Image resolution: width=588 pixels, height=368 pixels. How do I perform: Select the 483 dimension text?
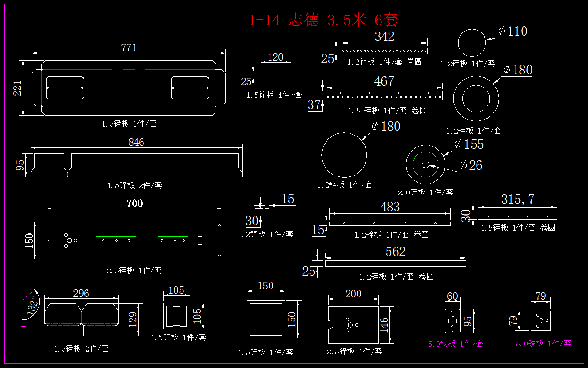point(390,207)
